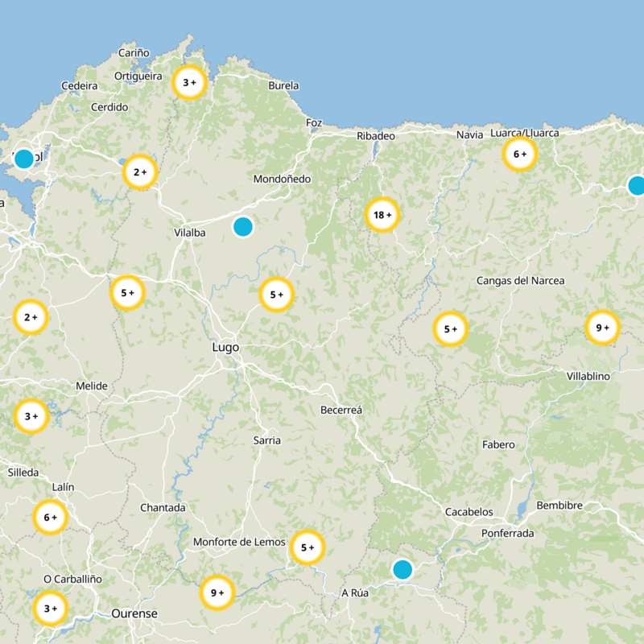
Task: Click the Ortigueira town label
Action: pyautogui.click(x=138, y=76)
